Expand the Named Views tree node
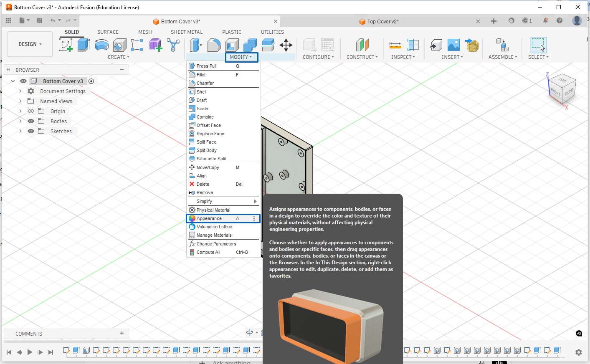Screen dimensions: 590x364 pyautogui.click(x=20, y=101)
